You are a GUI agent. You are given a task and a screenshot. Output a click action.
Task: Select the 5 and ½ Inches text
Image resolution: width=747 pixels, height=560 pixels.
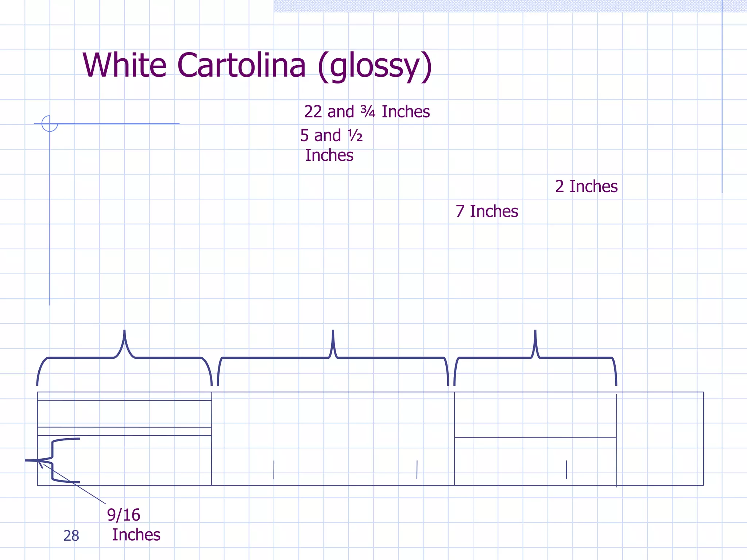click(x=331, y=145)
